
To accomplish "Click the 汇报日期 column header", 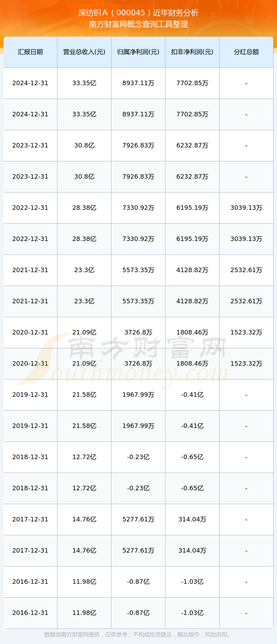I will pyautogui.click(x=30, y=52).
